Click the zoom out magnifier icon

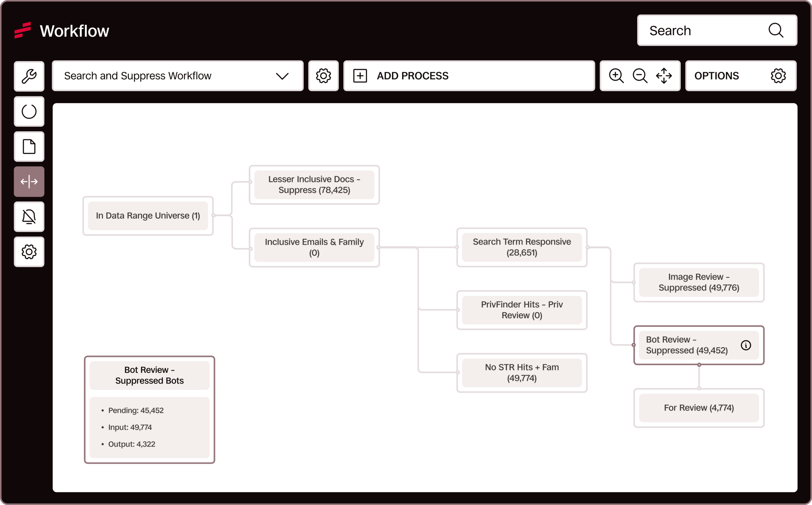(640, 76)
